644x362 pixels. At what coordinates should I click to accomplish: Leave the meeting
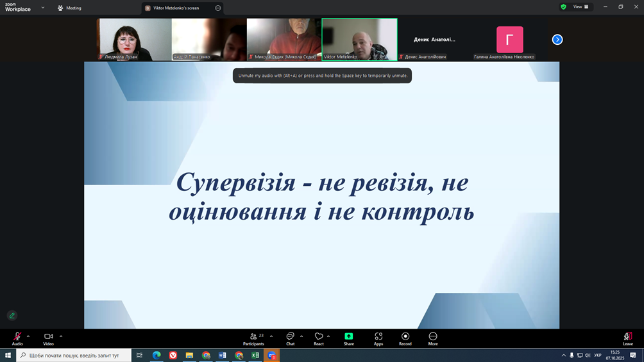[627, 338]
